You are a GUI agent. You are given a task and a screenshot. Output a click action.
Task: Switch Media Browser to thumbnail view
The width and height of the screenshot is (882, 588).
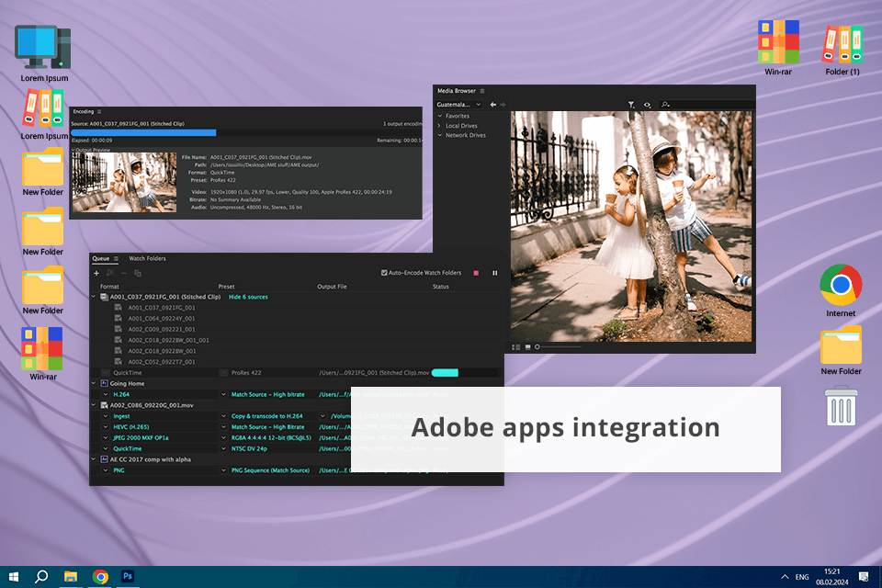(x=527, y=347)
